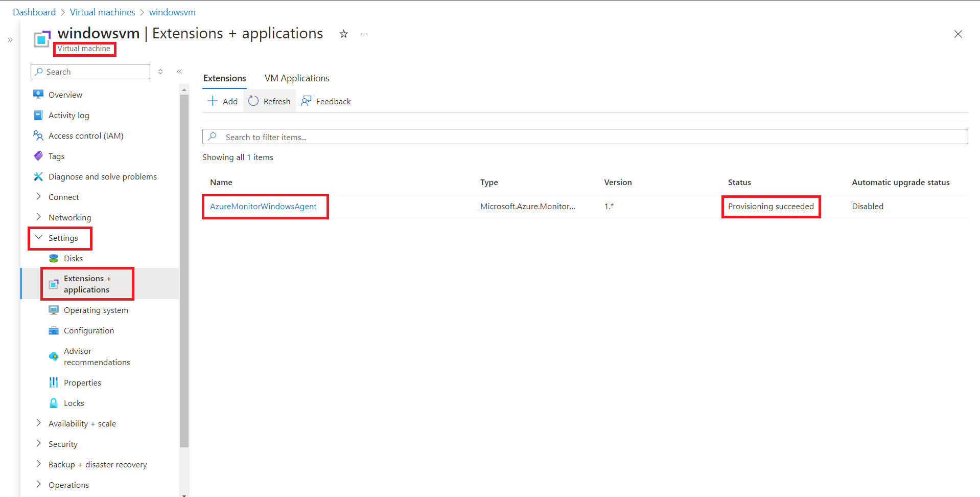Image resolution: width=980 pixels, height=497 pixels.
Task: Open the more options ellipsis in header
Action: coord(364,34)
